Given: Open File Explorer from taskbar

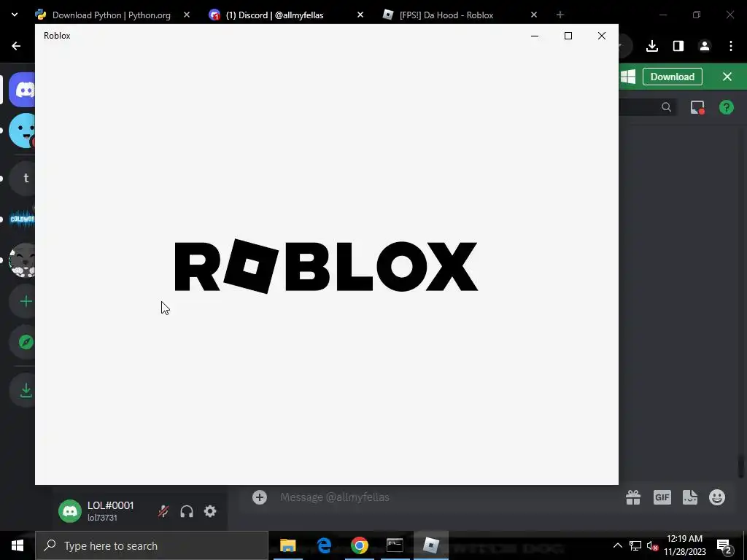Looking at the screenshot, I should coord(287,545).
